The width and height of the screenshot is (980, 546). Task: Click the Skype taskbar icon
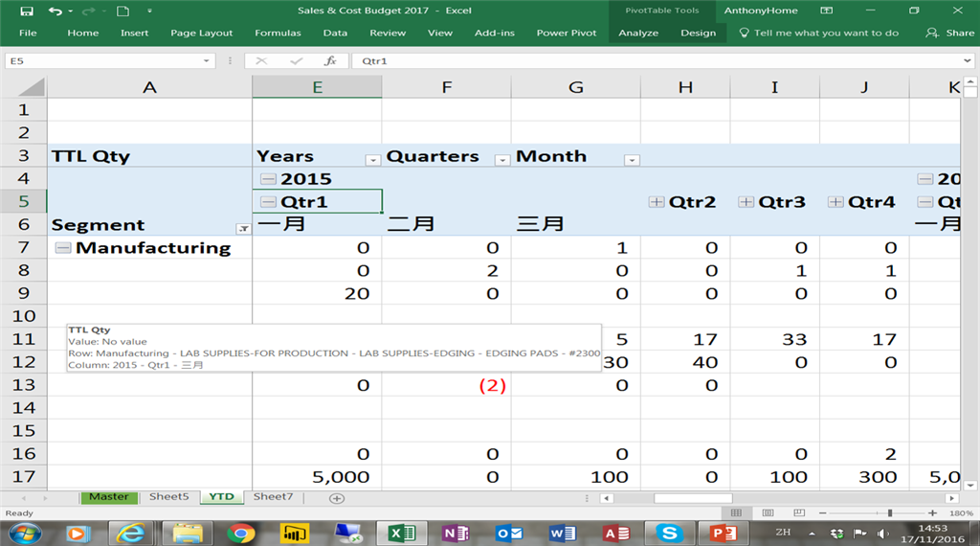tap(670, 533)
